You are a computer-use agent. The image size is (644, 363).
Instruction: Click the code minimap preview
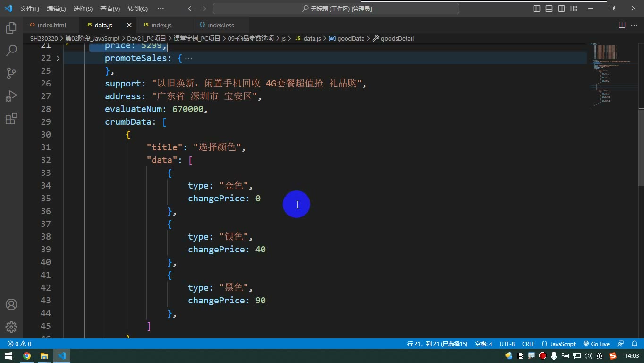pyautogui.click(x=612, y=76)
